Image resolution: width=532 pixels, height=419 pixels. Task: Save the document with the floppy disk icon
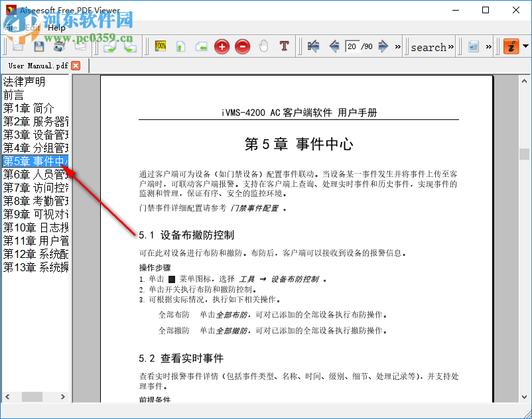pyautogui.click(x=38, y=46)
